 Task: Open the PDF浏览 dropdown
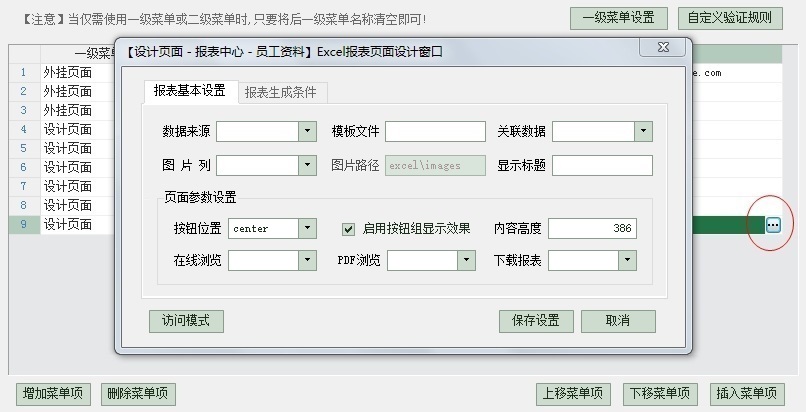pyautogui.click(x=466, y=261)
